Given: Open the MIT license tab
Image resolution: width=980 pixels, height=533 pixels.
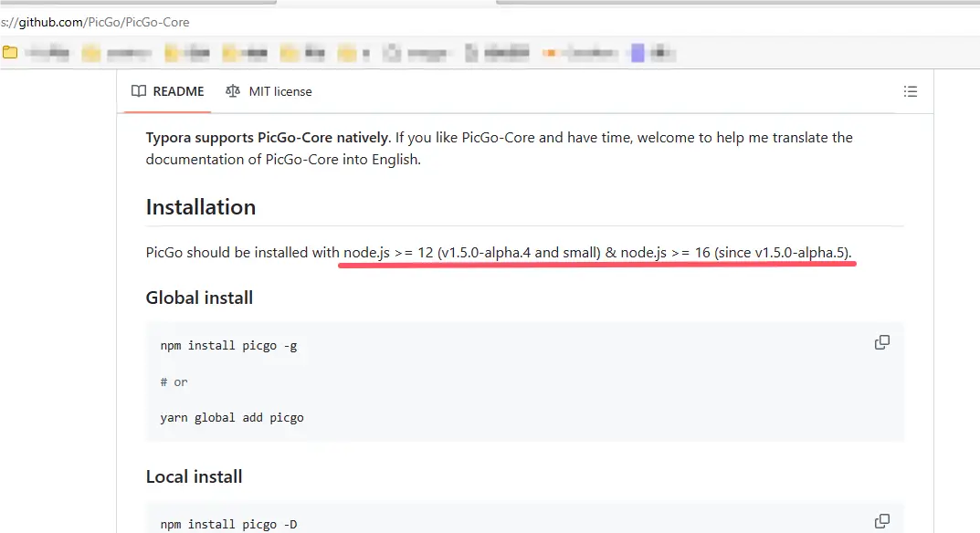Looking at the screenshot, I should pyautogui.click(x=269, y=92).
